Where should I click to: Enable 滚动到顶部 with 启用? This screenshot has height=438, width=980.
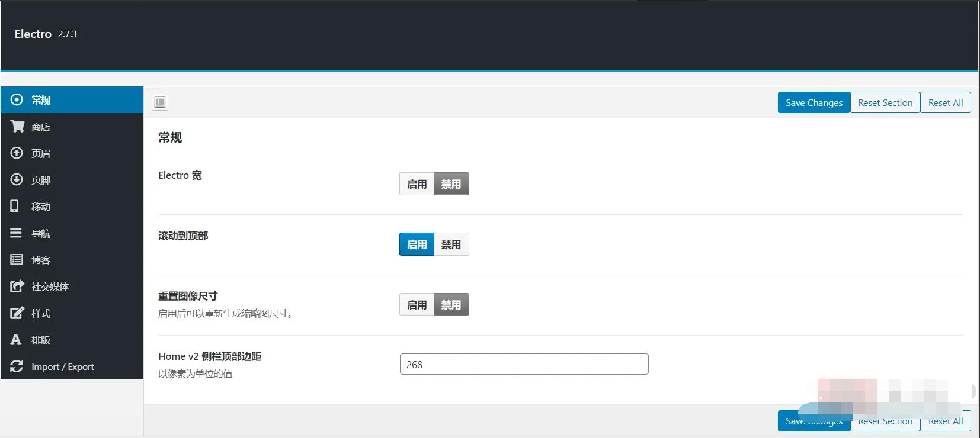[417, 244]
